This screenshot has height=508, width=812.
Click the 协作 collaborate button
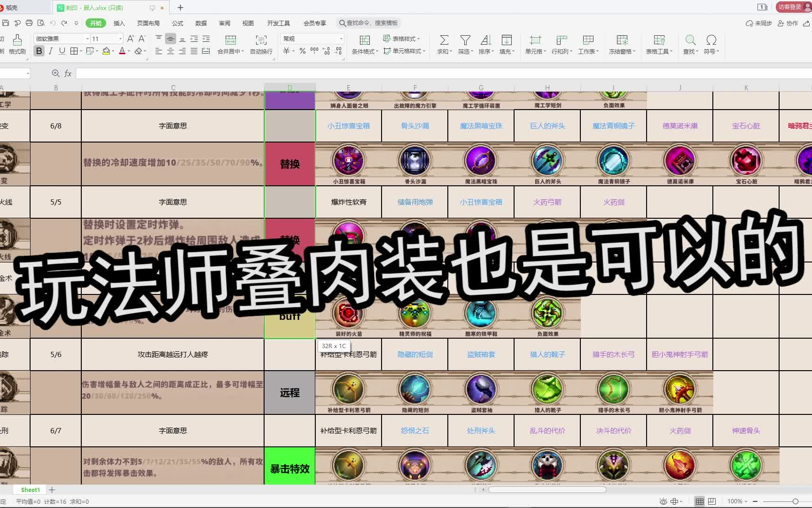tap(788, 23)
